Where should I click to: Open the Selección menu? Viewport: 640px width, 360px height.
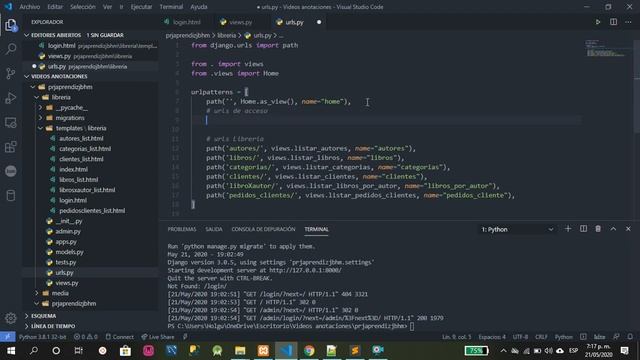pos(83,7)
